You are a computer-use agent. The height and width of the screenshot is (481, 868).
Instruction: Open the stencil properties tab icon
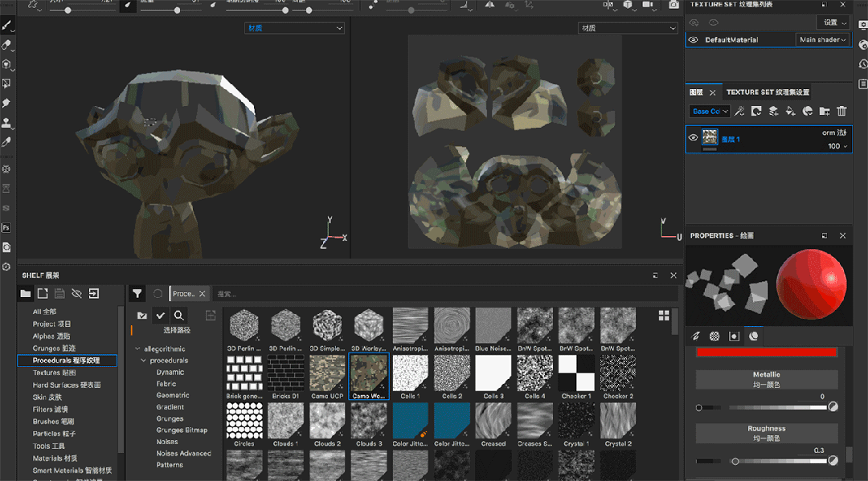tap(734, 336)
